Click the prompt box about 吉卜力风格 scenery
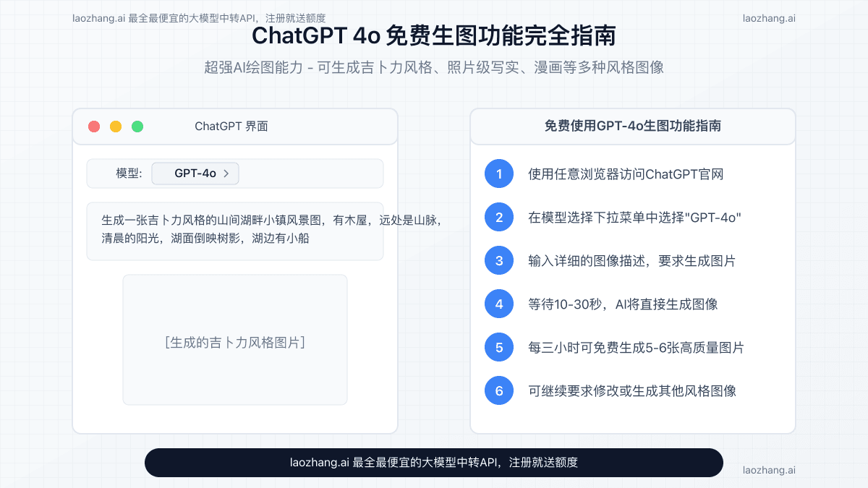The height and width of the screenshot is (488, 868). tap(235, 231)
